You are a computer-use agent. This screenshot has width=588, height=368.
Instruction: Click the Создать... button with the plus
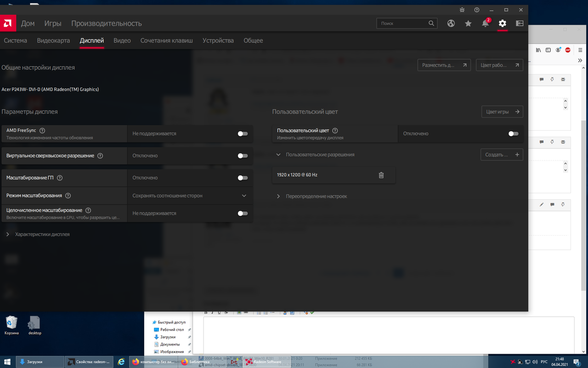point(502,155)
